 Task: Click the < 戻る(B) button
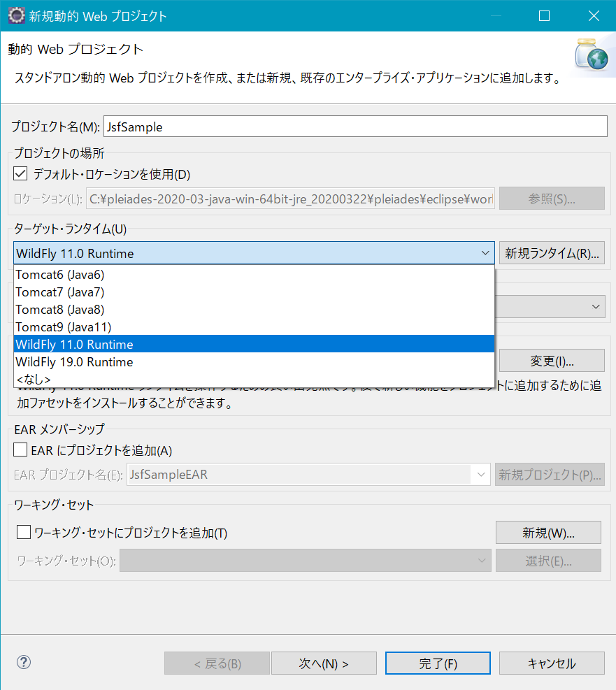point(217,663)
